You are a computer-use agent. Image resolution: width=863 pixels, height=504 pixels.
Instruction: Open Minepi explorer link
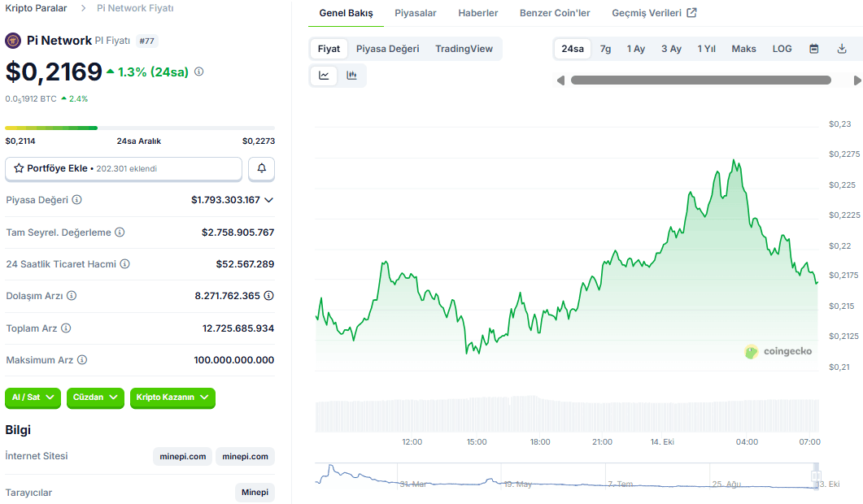point(255,492)
